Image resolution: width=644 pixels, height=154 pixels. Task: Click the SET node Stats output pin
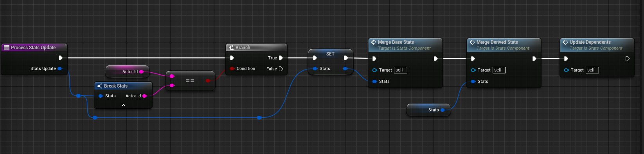click(x=345, y=68)
